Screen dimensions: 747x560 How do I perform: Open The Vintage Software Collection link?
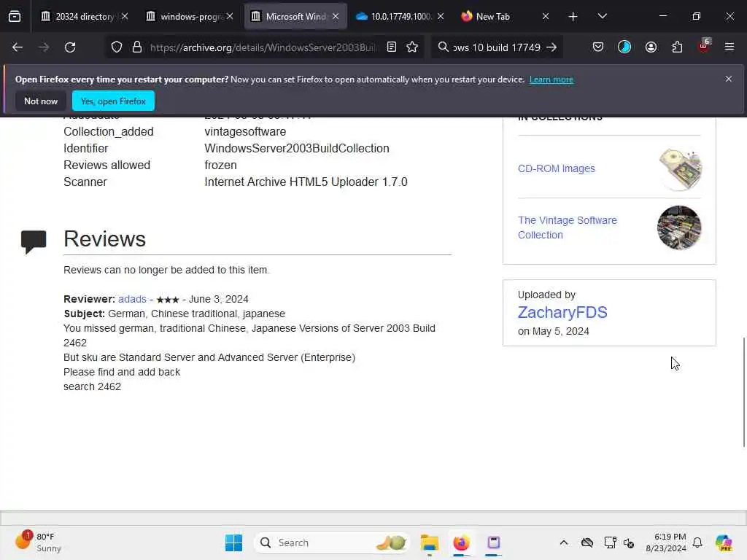click(567, 227)
